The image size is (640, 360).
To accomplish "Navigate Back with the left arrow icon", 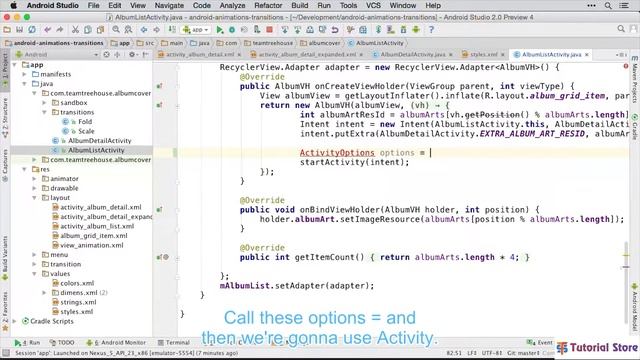I will [x=144, y=30].
